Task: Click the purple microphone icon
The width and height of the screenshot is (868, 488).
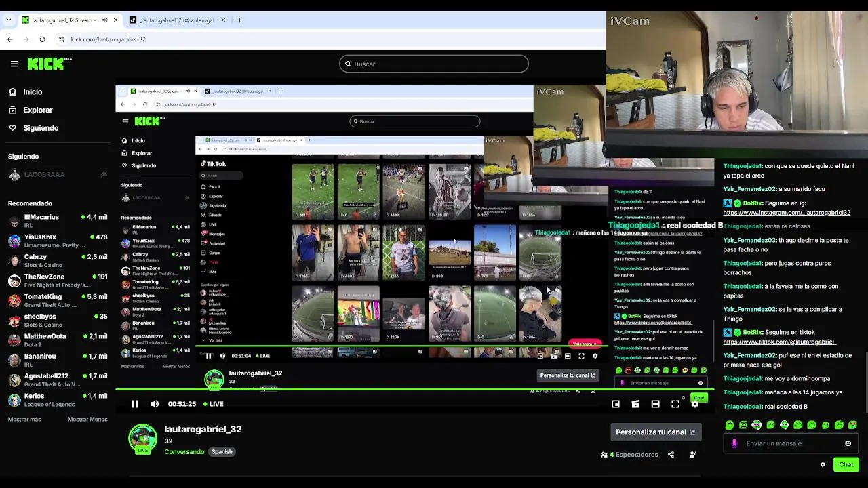Action: coord(734,443)
